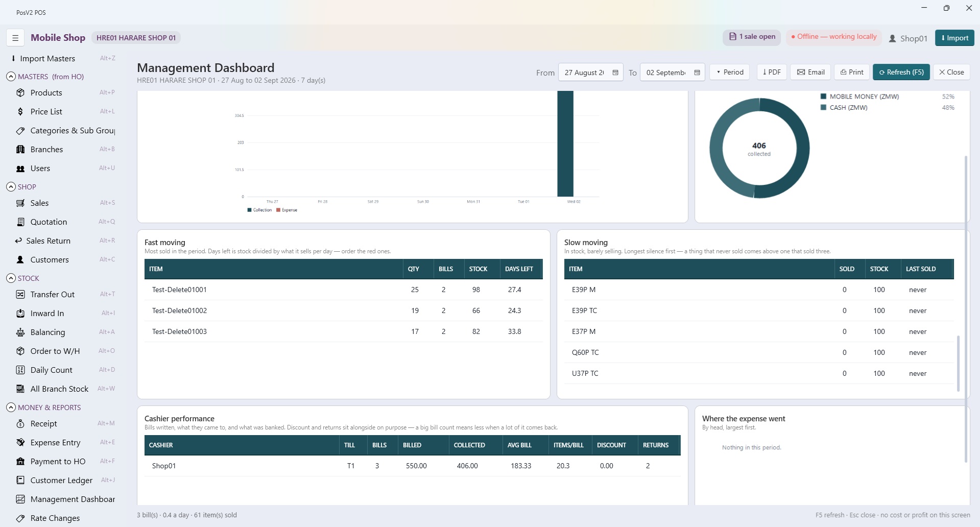This screenshot has width=980, height=527.
Task: Click the Customer Ledger book icon
Action: pyautogui.click(x=20, y=480)
